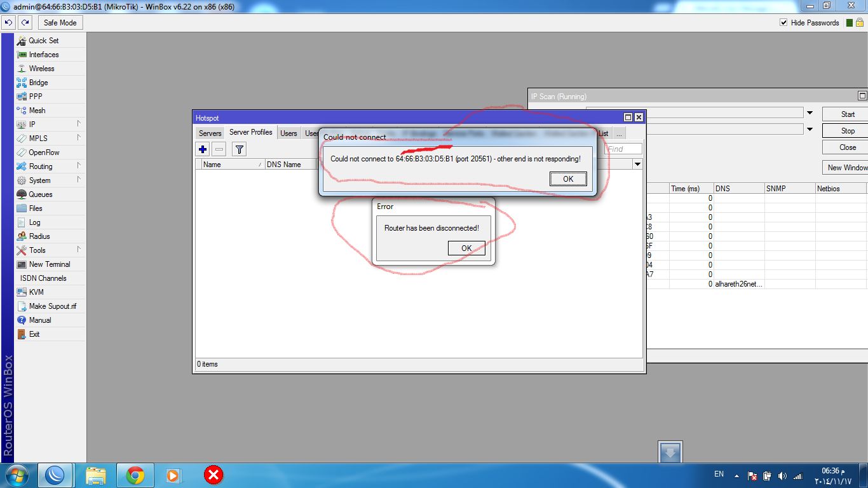
Task: Open the overflow "..." tab in Hotspot
Action: coord(619,133)
